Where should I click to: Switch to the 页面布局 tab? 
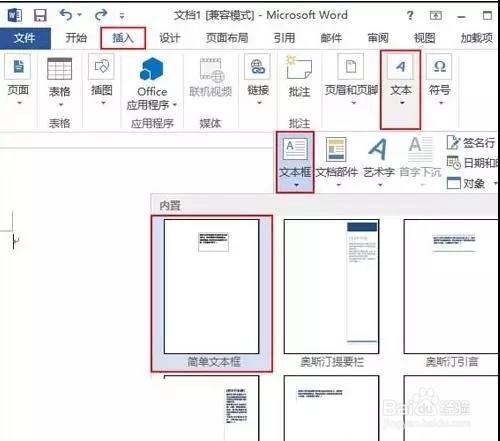tap(227, 38)
